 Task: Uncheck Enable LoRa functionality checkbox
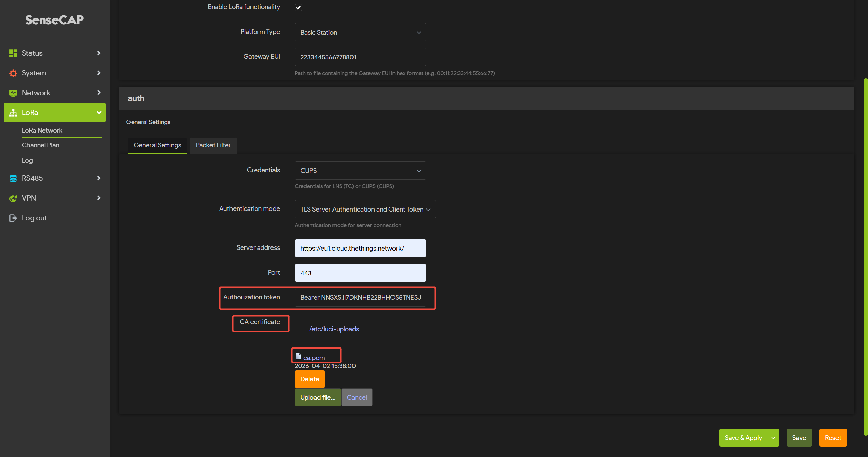[298, 7]
